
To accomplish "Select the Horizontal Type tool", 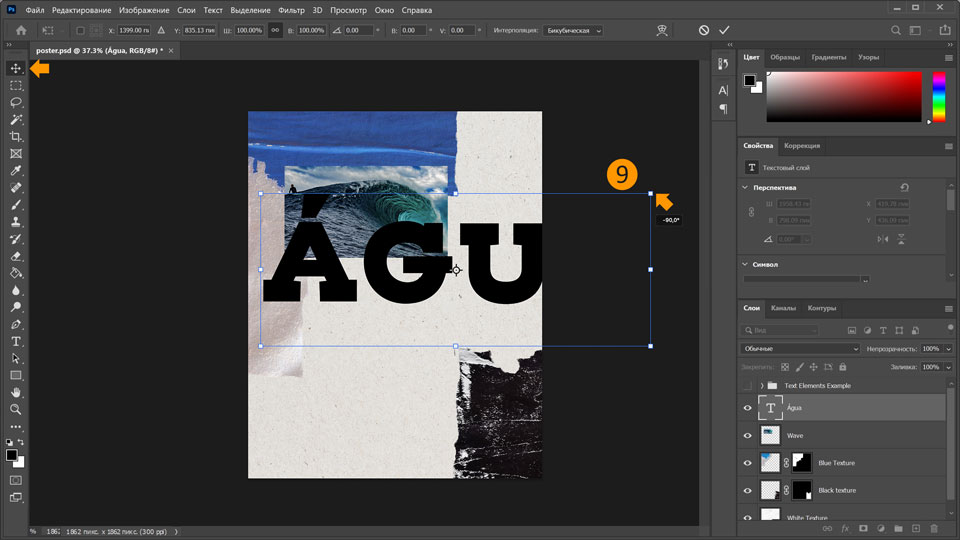I will 16,342.
